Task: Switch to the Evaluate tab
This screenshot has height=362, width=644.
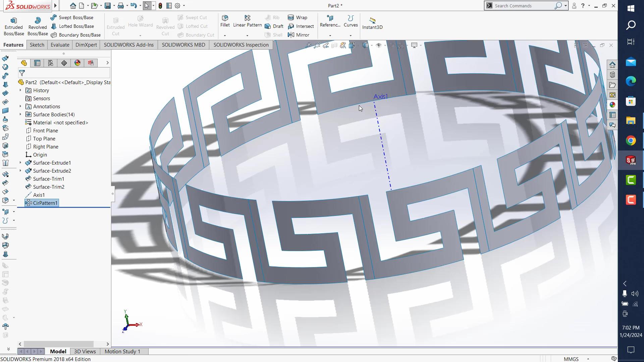Action: coord(60,45)
